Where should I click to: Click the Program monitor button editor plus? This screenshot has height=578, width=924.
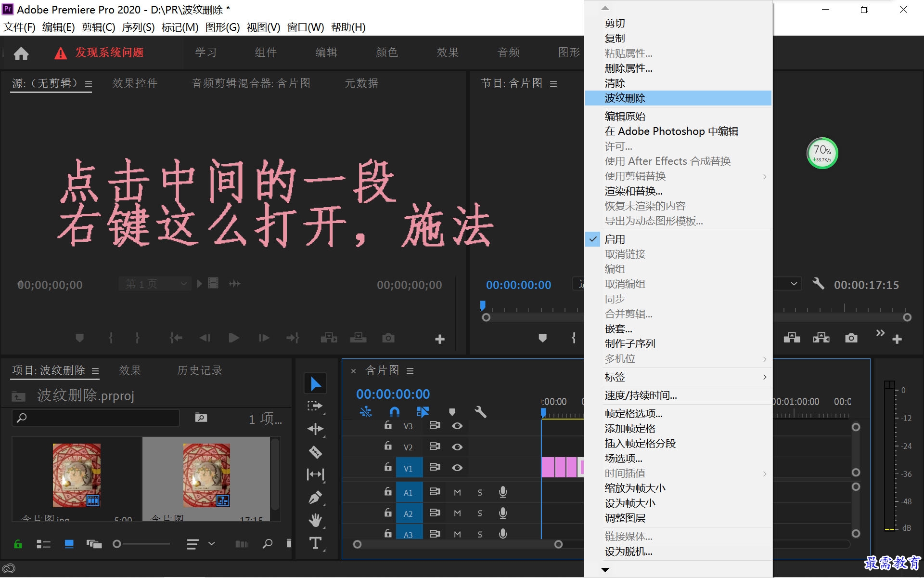(x=897, y=339)
